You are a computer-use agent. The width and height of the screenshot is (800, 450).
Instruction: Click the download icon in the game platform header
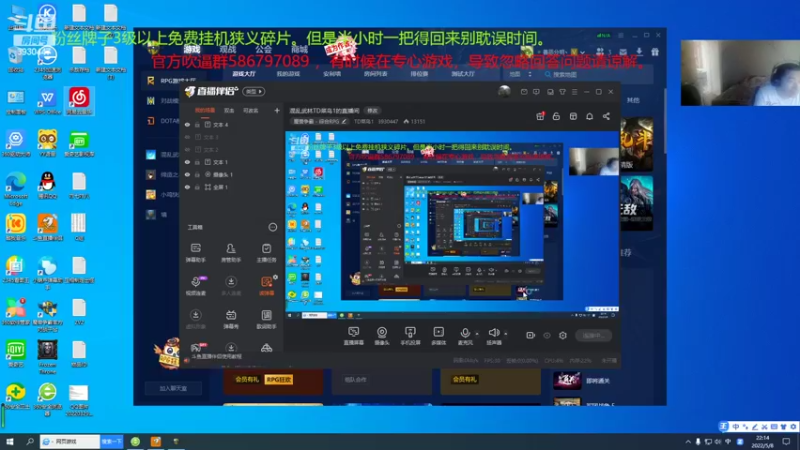point(639,52)
